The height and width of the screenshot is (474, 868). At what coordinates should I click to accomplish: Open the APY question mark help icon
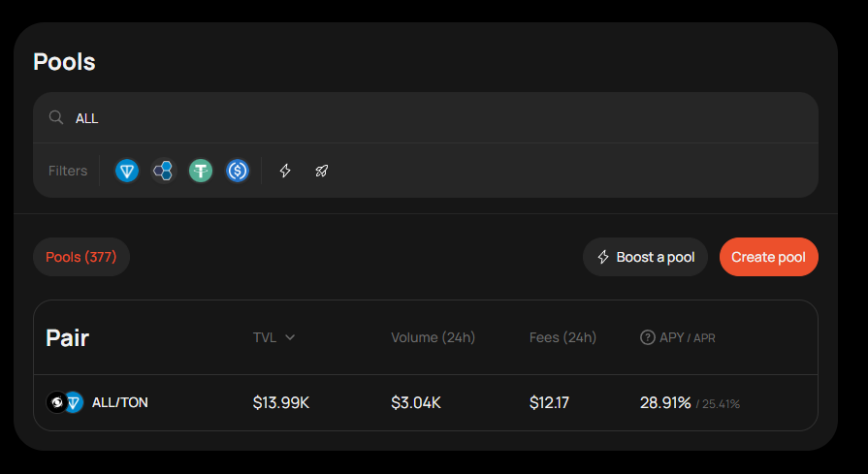647,337
